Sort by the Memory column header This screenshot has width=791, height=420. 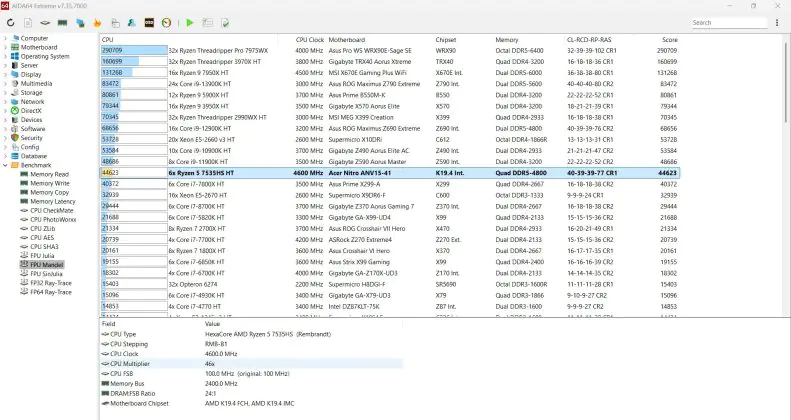point(506,40)
